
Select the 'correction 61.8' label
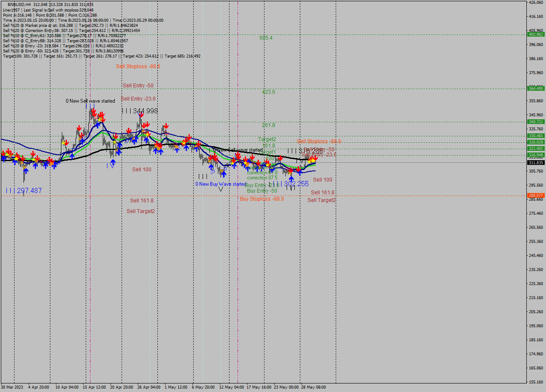pos(262,173)
